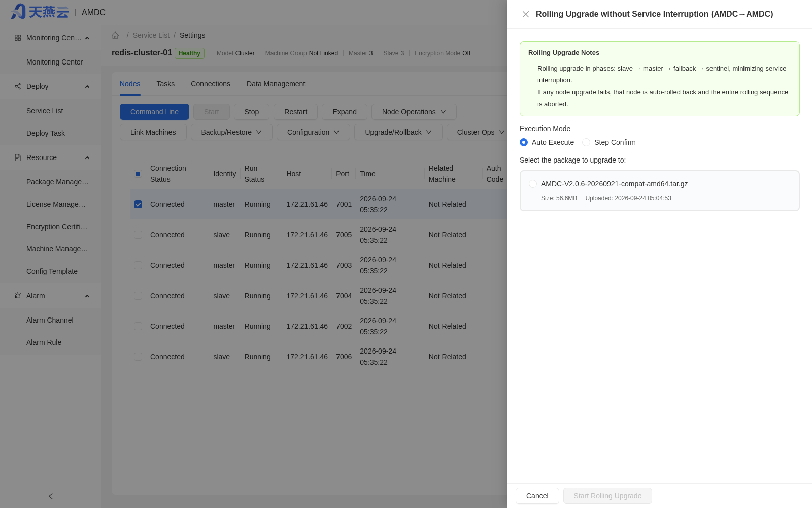Select the Step Confirm radio option
Viewport: 812px width, 508px height.
pos(586,142)
